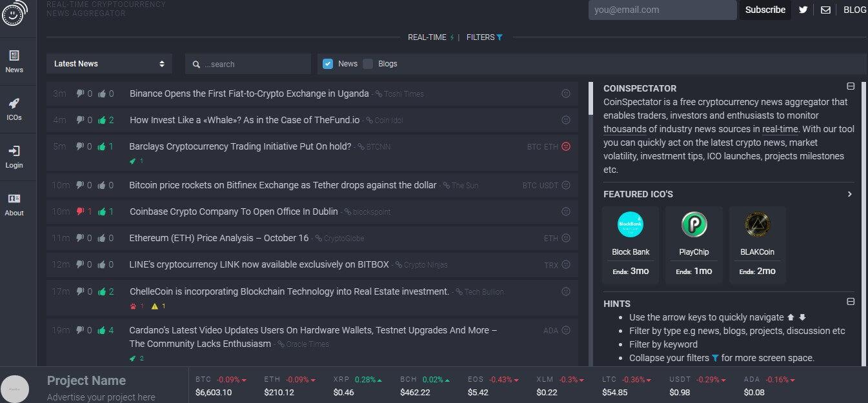
Task: Open Barclays Cryptocurrency Trading headline
Action: click(x=240, y=146)
